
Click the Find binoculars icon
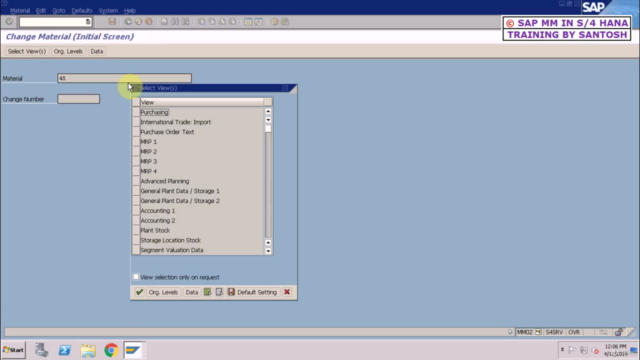pyautogui.click(x=175, y=22)
